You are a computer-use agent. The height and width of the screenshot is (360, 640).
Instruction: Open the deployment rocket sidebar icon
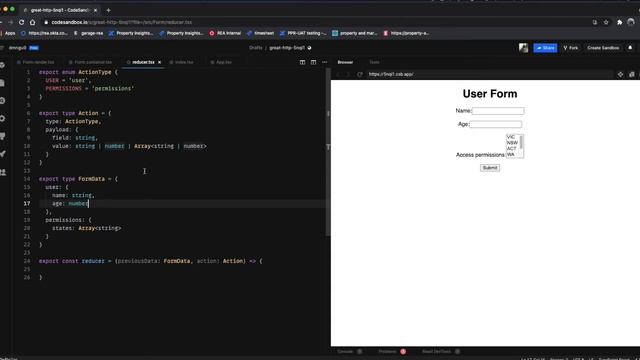pyautogui.click(x=3, y=154)
